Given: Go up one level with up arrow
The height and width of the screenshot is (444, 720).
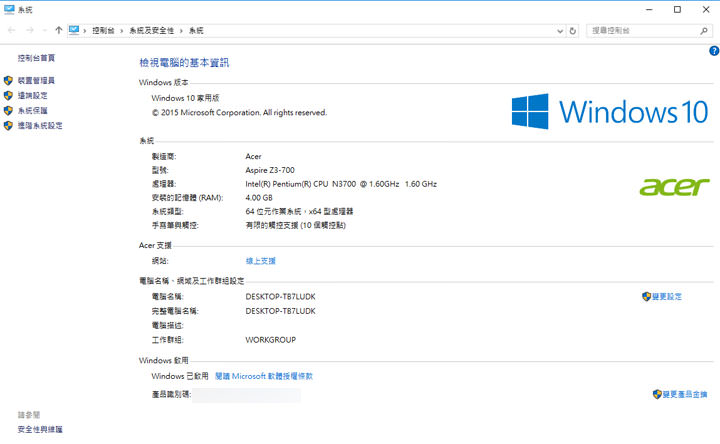Looking at the screenshot, I should (x=58, y=30).
